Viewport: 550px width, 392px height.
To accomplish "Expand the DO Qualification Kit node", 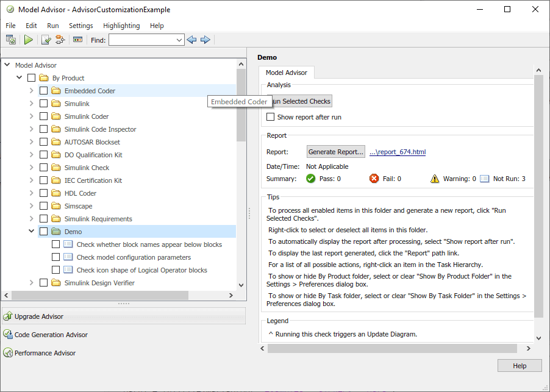I will tap(32, 155).
